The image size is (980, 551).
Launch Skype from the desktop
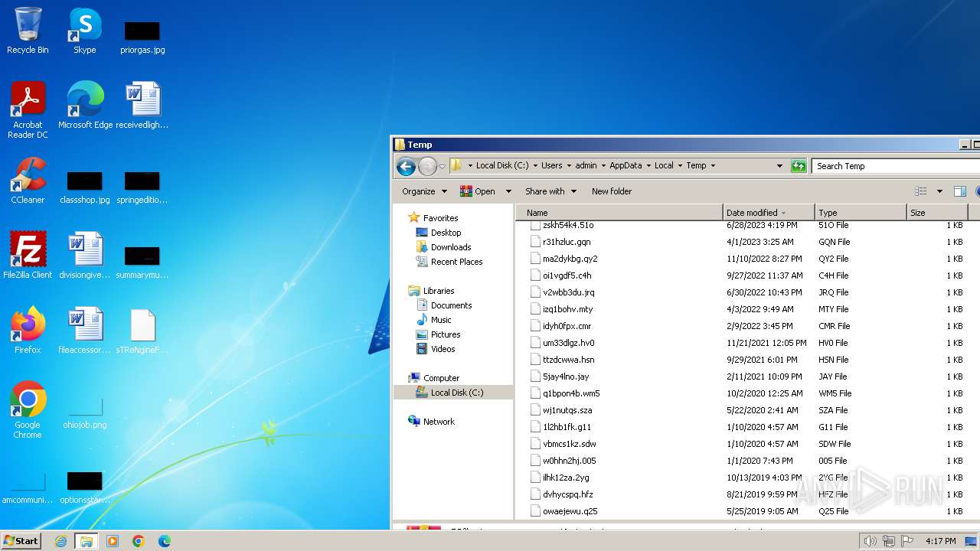point(85,31)
